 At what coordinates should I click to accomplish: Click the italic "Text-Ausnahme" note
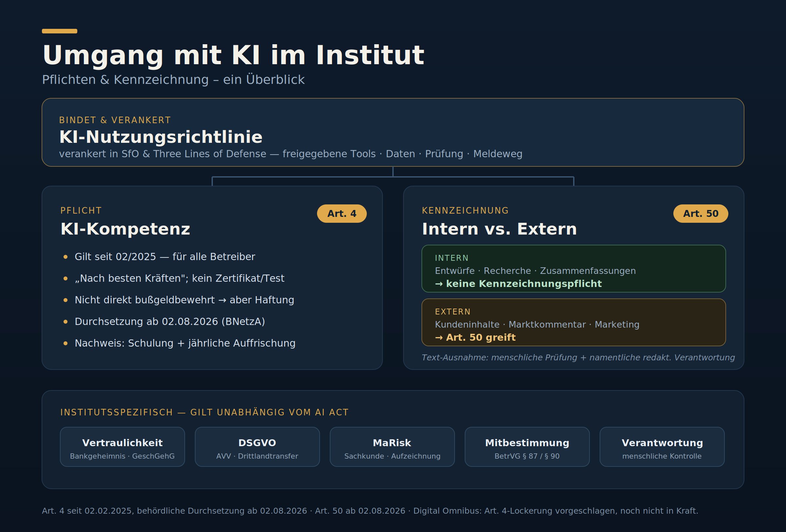(x=578, y=357)
